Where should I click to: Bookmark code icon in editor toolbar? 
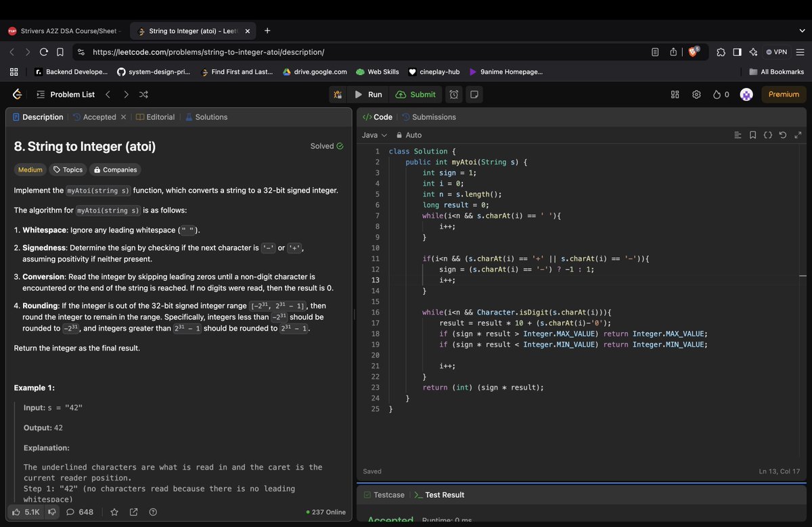coord(753,135)
